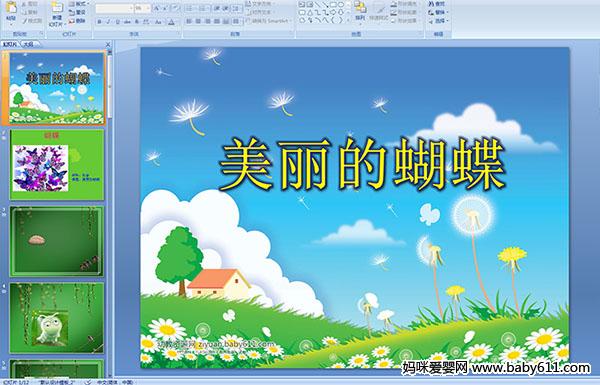This screenshot has height=385, width=600.
Task: Click the Delete (删除) slide button
Action: [78, 21]
